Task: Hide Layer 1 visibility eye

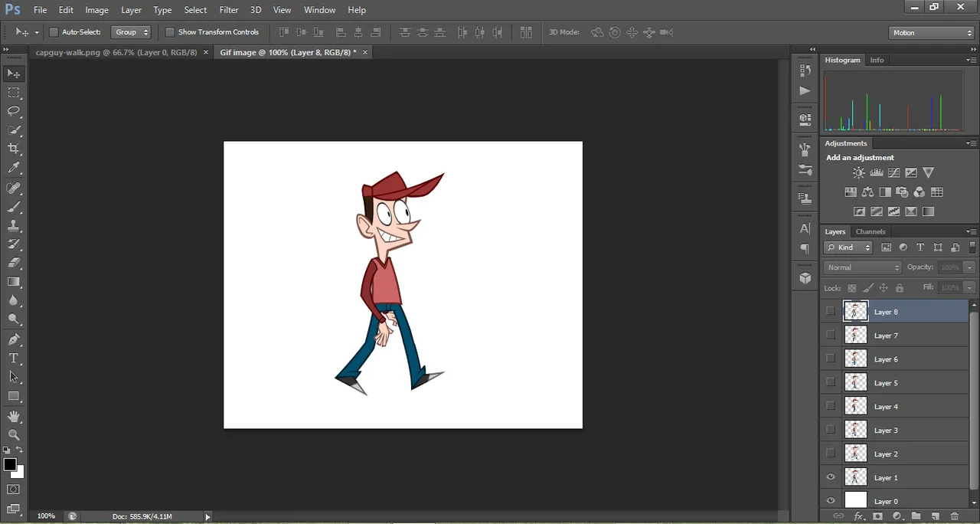Action: 831,478
